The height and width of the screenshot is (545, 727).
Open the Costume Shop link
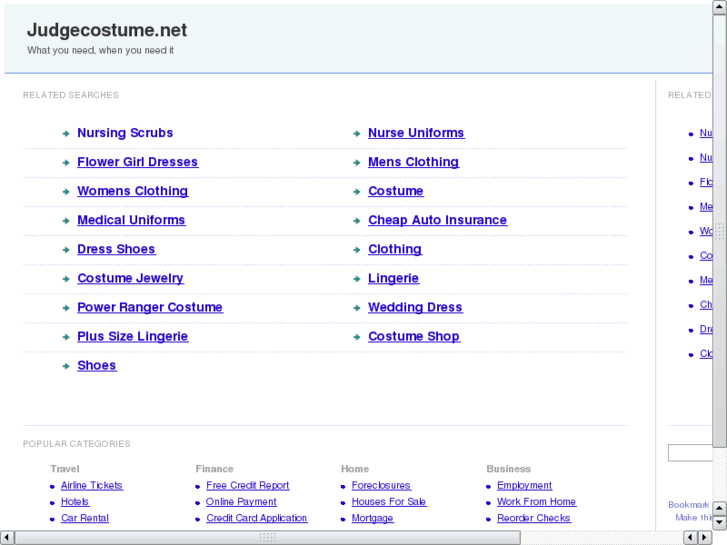[414, 336]
